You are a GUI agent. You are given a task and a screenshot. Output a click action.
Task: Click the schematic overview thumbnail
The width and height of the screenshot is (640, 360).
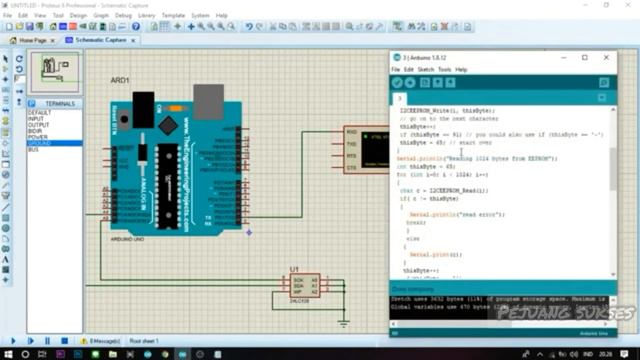click(55, 72)
